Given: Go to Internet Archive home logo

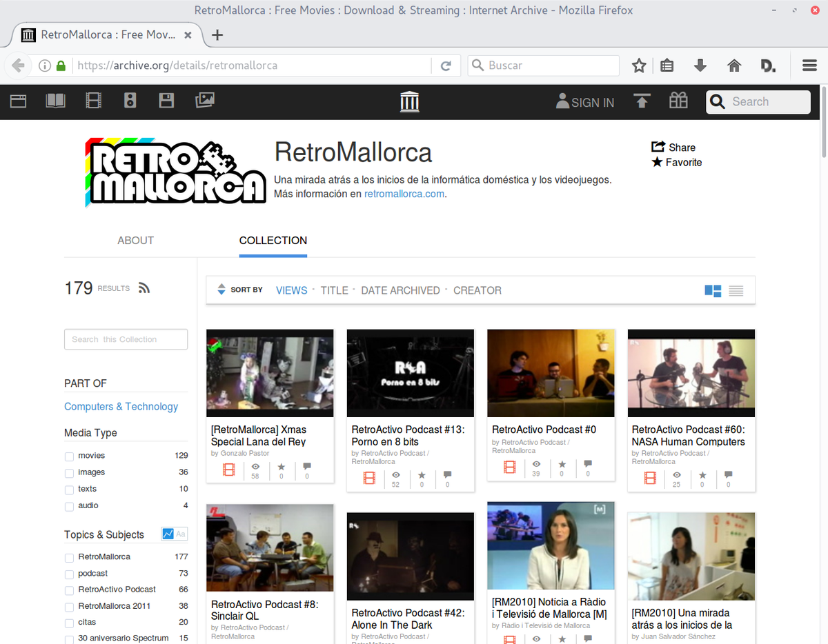Looking at the screenshot, I should (x=410, y=101).
